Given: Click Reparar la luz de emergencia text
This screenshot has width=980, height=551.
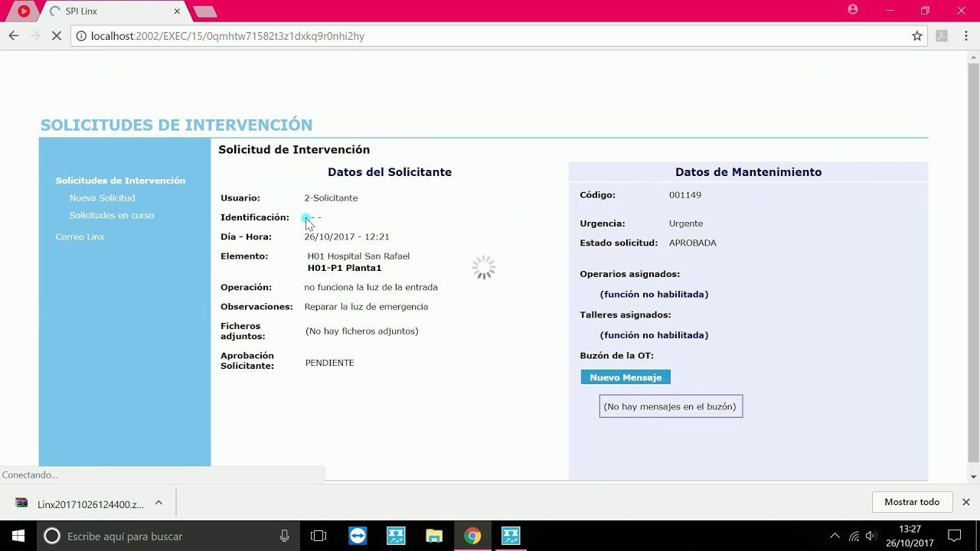Looking at the screenshot, I should click(366, 307).
